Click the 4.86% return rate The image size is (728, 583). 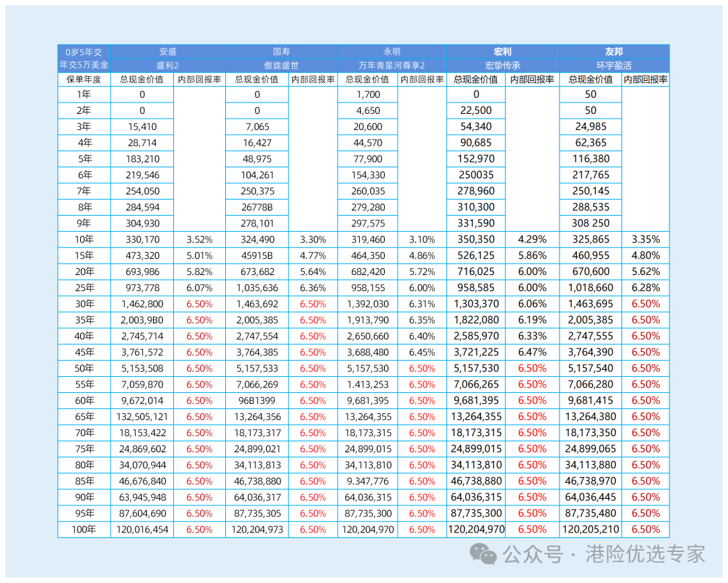[422, 255]
